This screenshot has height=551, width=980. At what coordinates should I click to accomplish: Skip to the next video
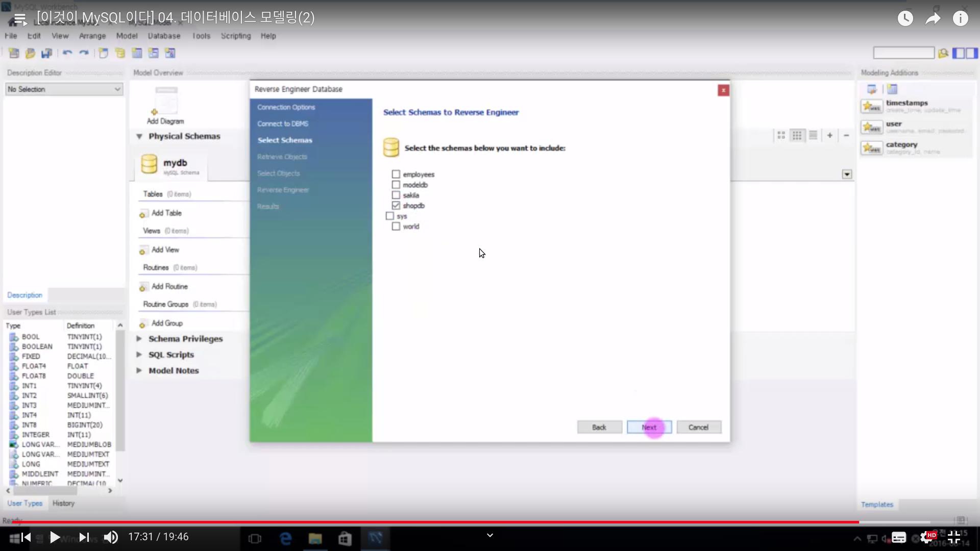tap(84, 537)
